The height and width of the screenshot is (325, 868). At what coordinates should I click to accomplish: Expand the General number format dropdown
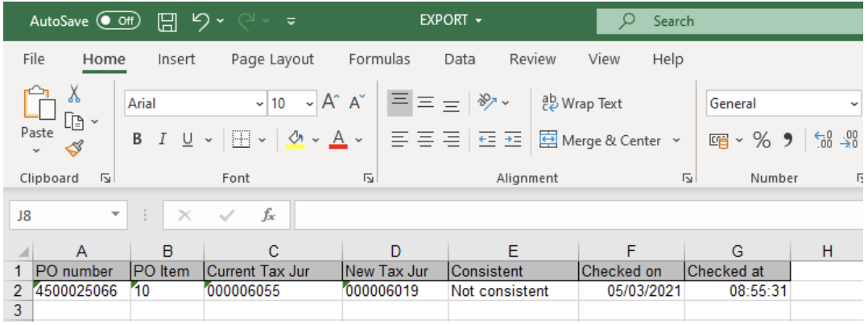pos(854,104)
